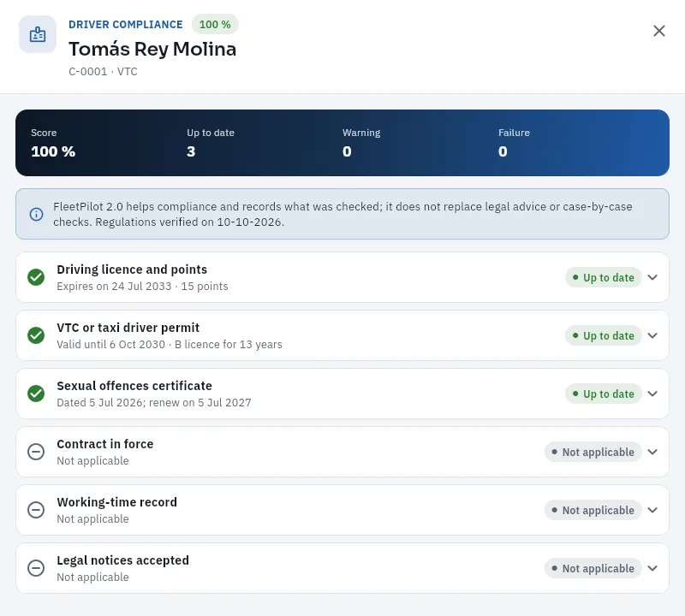Screen dimensions: 685x616
Task: Expand the Working-time record chevron
Action: [652, 509]
